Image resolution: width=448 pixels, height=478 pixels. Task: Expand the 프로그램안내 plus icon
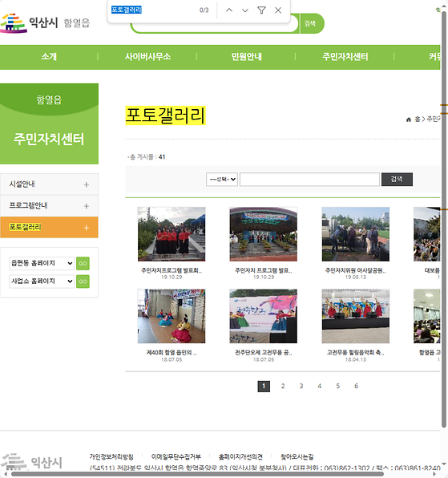tap(87, 206)
